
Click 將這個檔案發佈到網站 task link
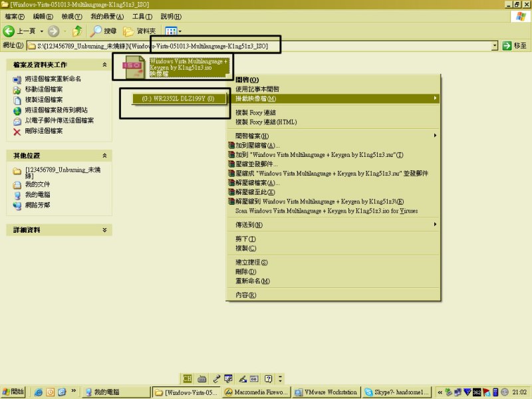tap(57, 110)
